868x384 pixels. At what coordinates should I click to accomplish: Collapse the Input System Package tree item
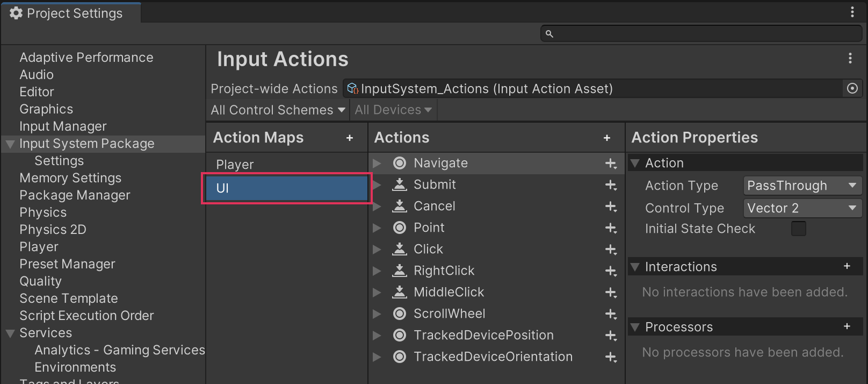(x=10, y=144)
